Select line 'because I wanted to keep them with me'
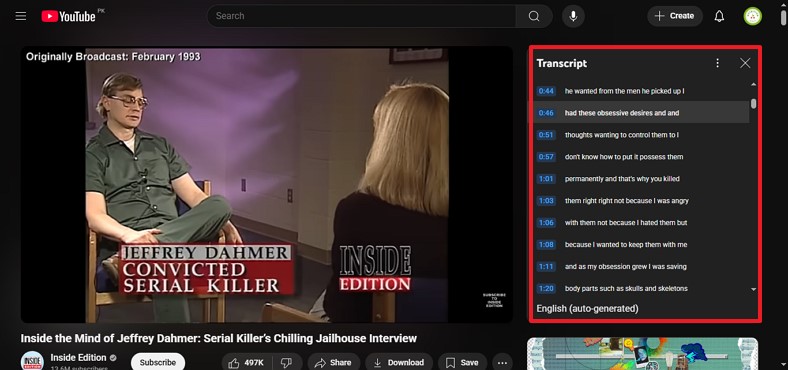Viewport: 788px width, 370px height. click(x=626, y=244)
